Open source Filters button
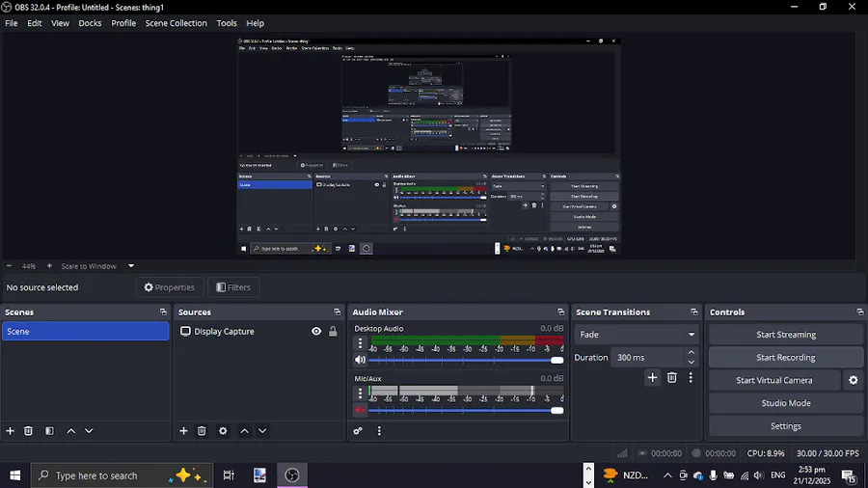Image resolution: width=868 pixels, height=488 pixels. click(x=233, y=287)
